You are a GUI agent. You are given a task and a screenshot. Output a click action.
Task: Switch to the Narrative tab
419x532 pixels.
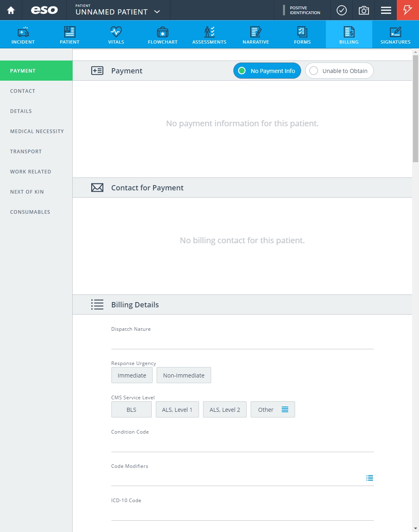click(x=256, y=35)
